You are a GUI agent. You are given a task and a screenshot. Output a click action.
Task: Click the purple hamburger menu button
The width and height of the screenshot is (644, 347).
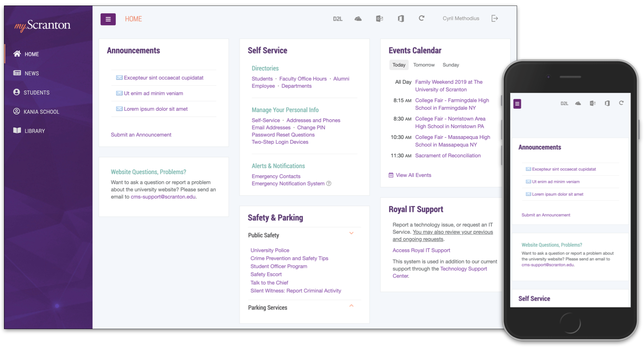tap(108, 19)
